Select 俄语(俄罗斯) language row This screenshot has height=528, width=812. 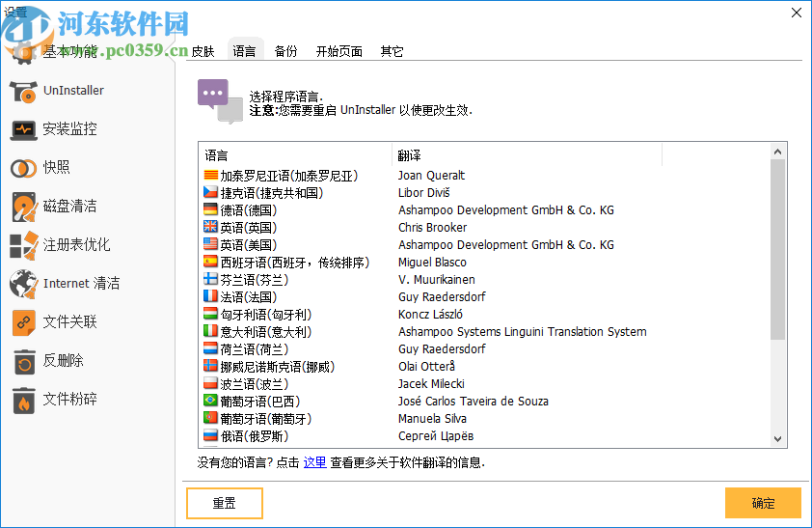[x=484, y=435]
